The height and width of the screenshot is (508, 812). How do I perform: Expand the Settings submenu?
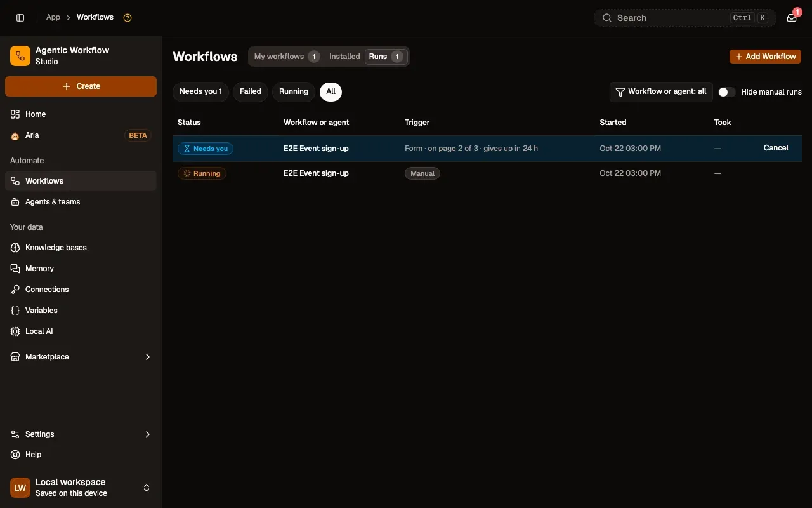[x=81, y=434]
